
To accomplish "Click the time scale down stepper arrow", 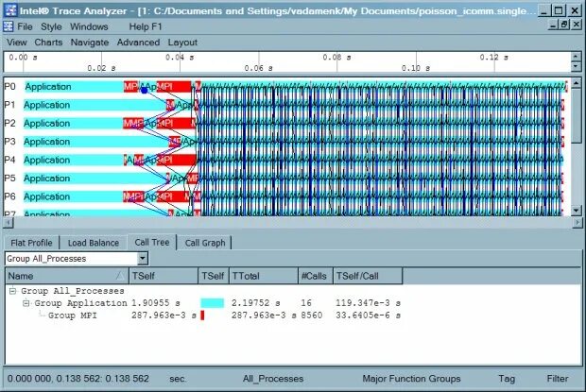I will coord(576,67).
